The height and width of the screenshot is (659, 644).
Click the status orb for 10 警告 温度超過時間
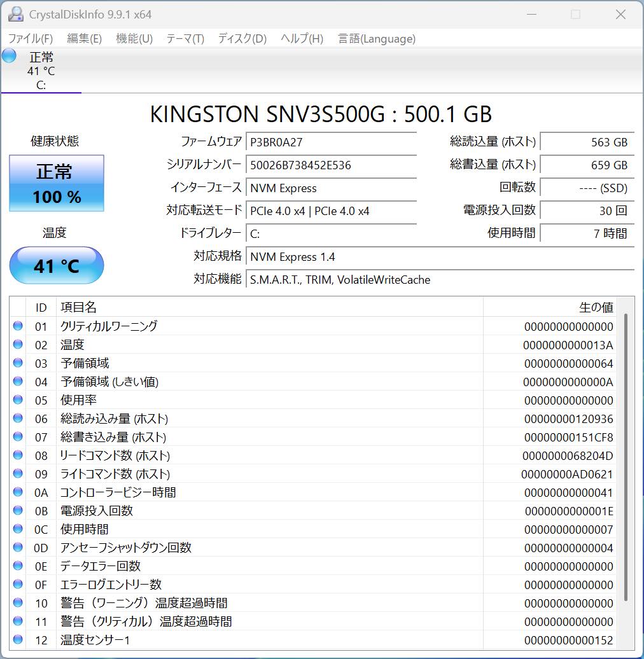point(18,602)
